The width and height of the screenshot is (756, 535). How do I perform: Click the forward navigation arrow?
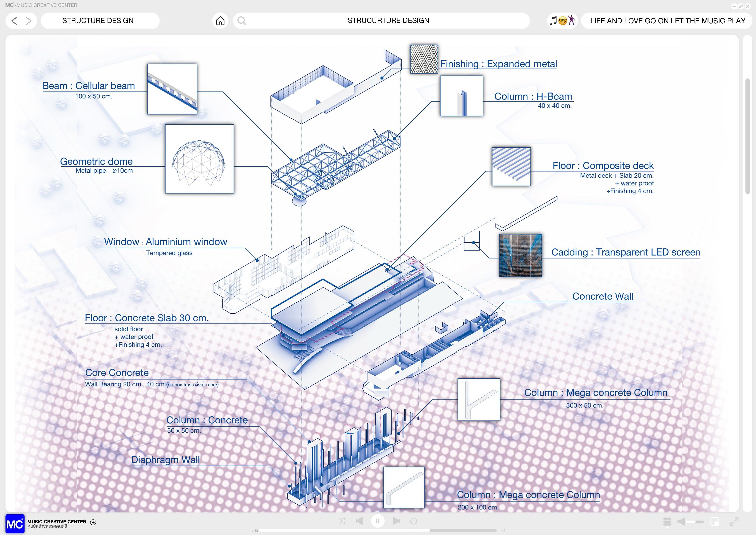29,21
